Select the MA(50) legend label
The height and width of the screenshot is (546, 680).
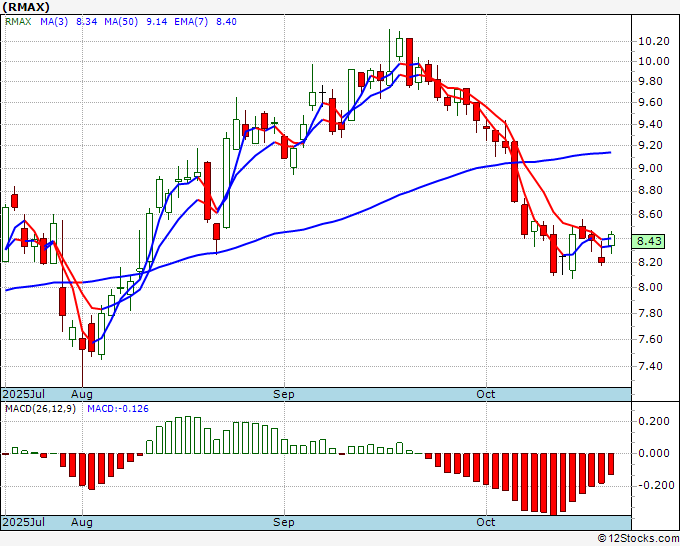[121, 21]
